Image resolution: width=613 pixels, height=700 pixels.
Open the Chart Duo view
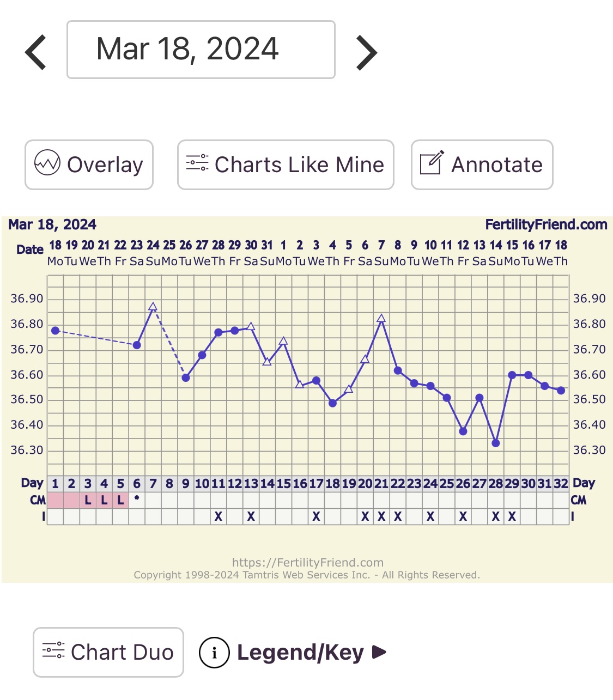click(122, 652)
